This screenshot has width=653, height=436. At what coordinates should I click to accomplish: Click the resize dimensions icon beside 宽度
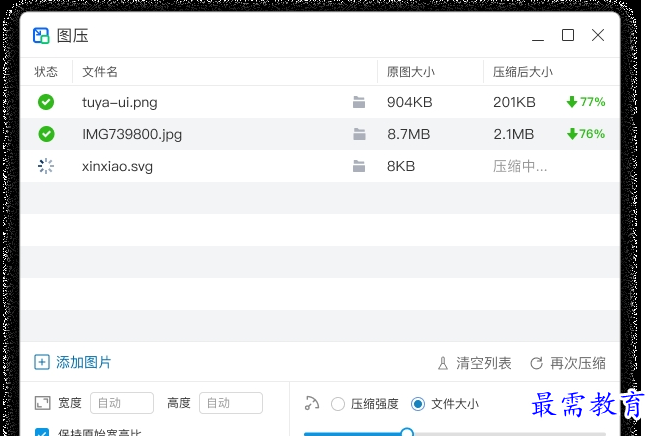click(x=42, y=403)
